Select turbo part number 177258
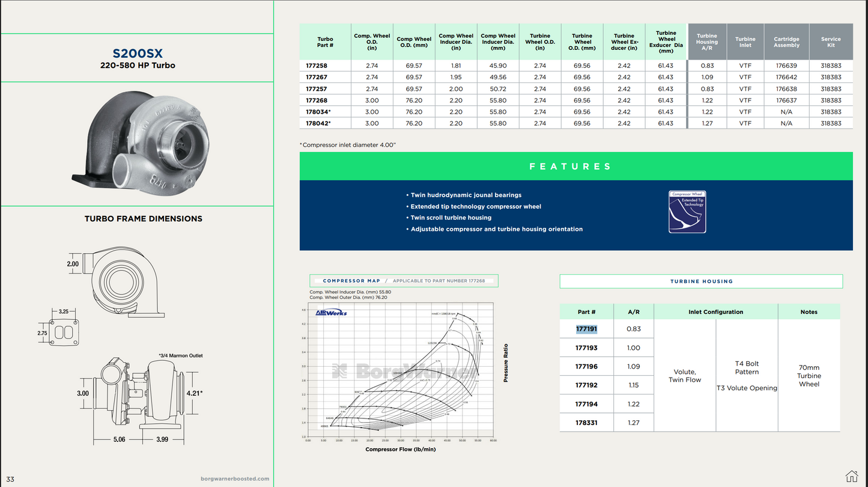Viewport: 868px width, 487px height. 317,66
